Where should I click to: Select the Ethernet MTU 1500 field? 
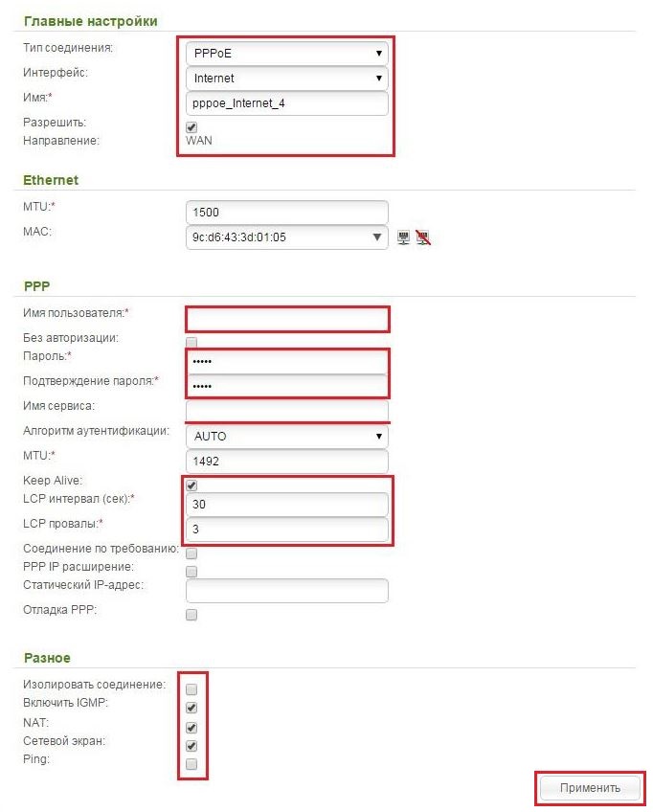pyautogui.click(x=287, y=213)
